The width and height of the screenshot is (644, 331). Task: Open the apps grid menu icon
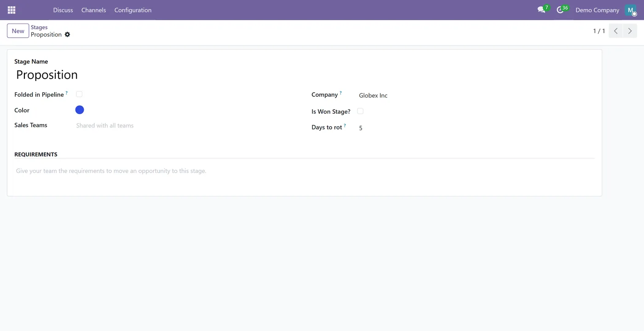(x=11, y=10)
